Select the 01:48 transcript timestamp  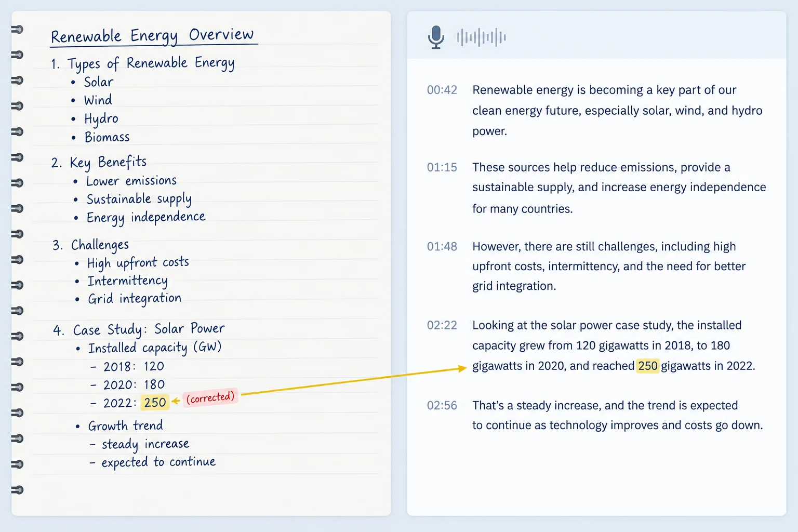coord(442,246)
